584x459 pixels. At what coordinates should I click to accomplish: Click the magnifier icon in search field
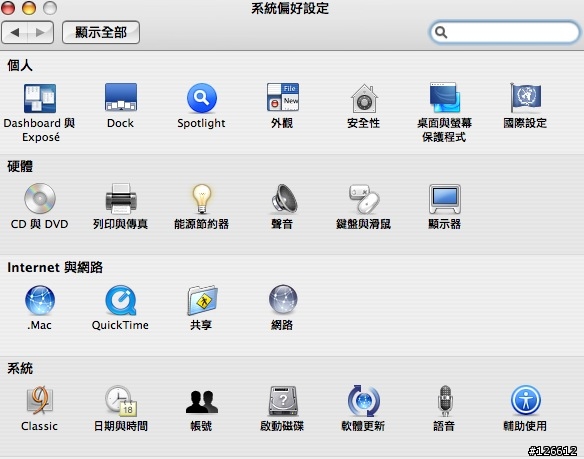coord(441,32)
